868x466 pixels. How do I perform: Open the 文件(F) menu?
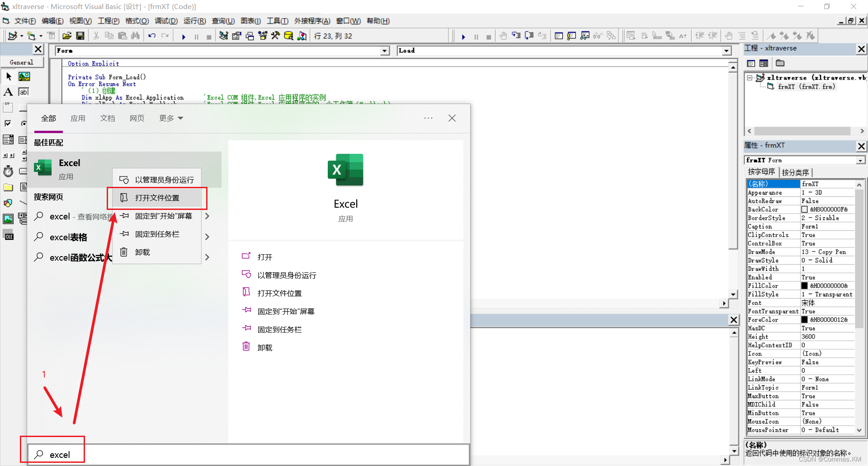click(x=25, y=21)
